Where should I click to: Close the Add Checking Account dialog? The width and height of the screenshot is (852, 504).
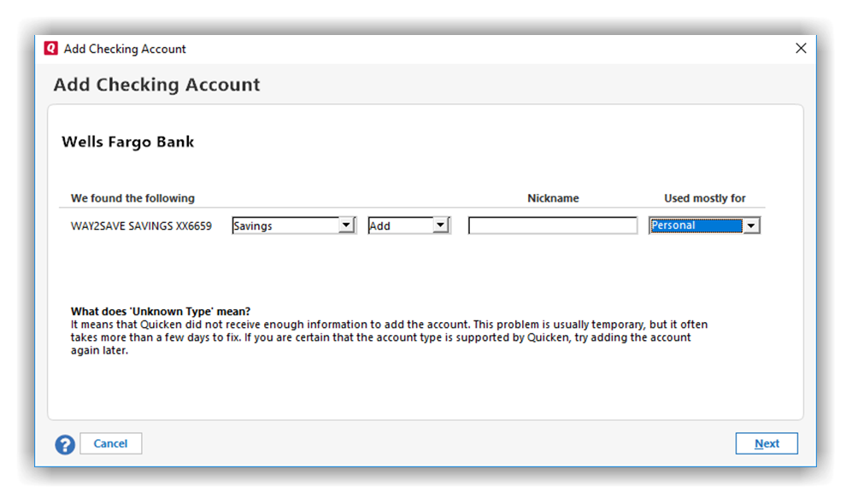(x=801, y=49)
